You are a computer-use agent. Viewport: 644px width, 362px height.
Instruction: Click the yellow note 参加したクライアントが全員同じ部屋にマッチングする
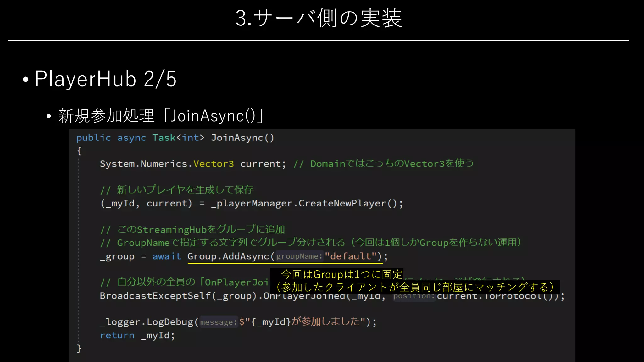coord(415,287)
